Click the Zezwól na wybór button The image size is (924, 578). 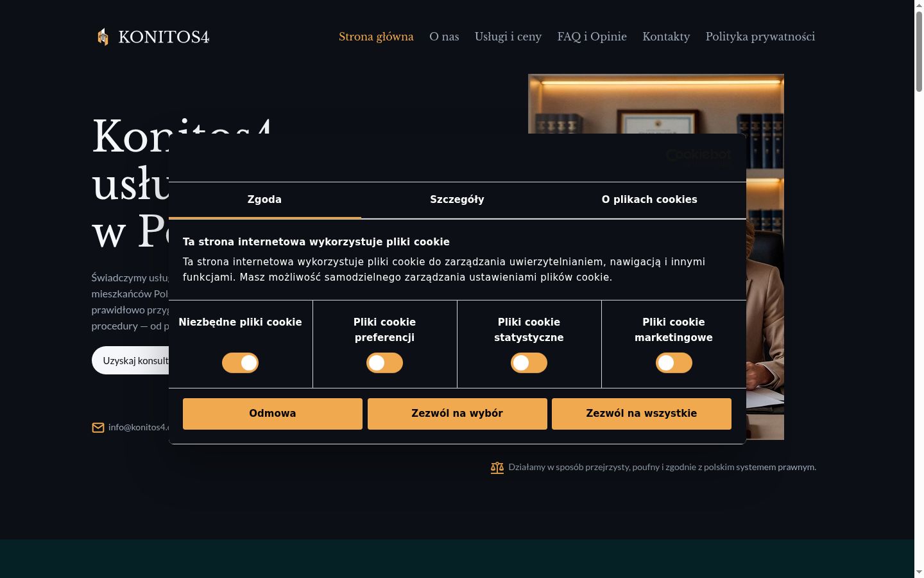[x=458, y=414]
